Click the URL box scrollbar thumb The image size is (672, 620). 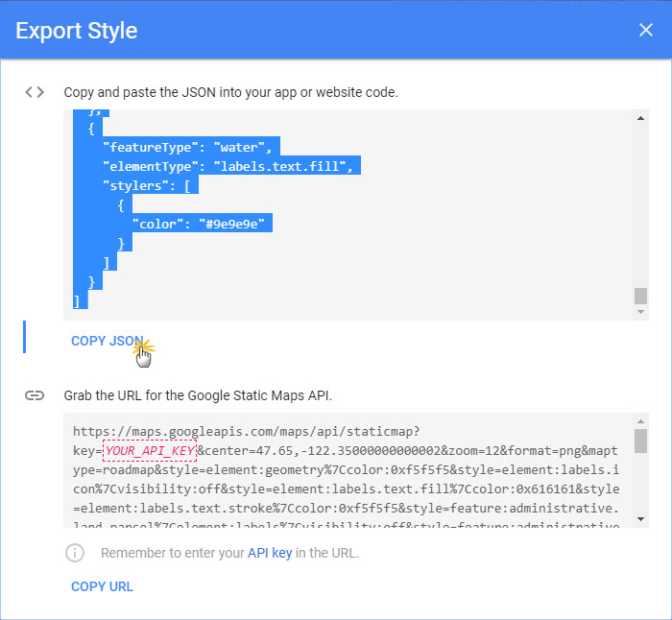[x=640, y=441]
